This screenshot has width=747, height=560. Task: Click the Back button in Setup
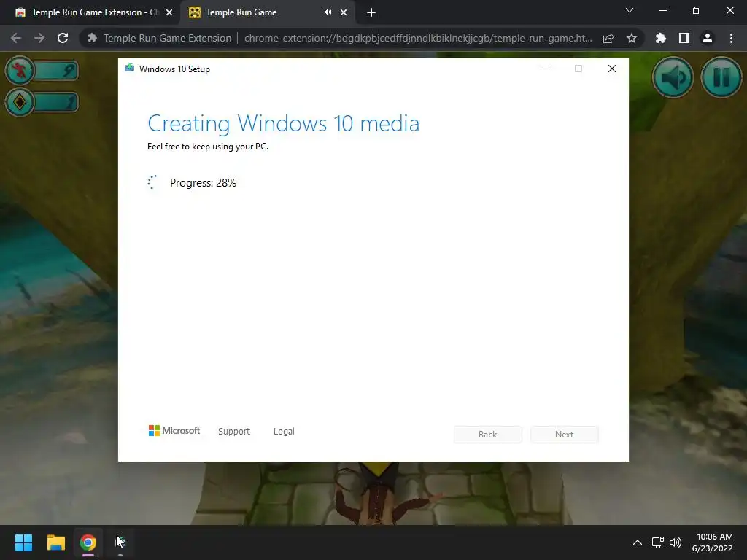tap(488, 435)
